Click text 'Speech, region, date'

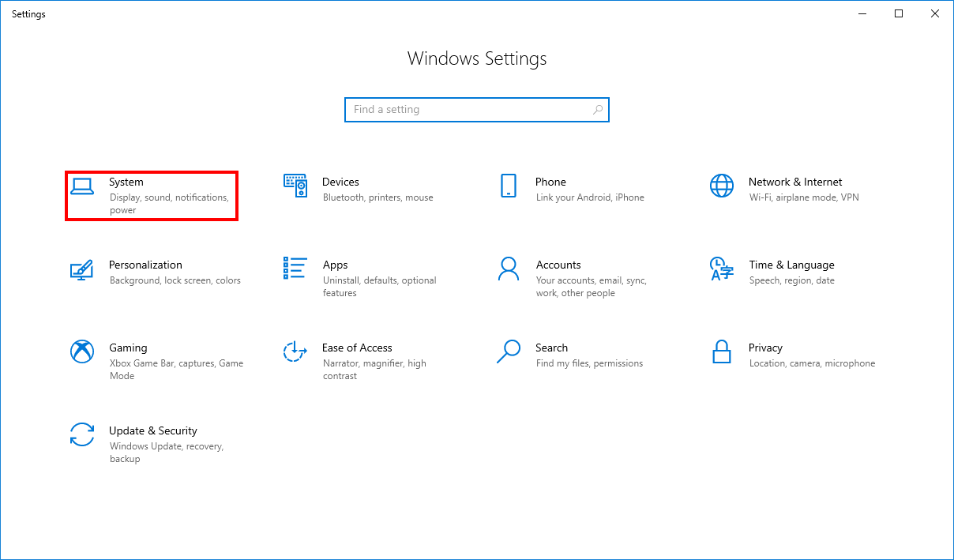(x=792, y=280)
